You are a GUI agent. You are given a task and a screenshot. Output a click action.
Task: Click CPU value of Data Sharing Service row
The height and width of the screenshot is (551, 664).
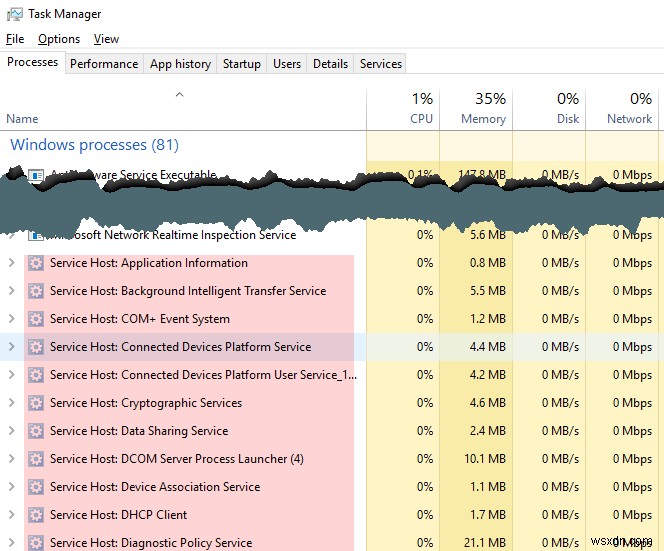pyautogui.click(x=425, y=431)
